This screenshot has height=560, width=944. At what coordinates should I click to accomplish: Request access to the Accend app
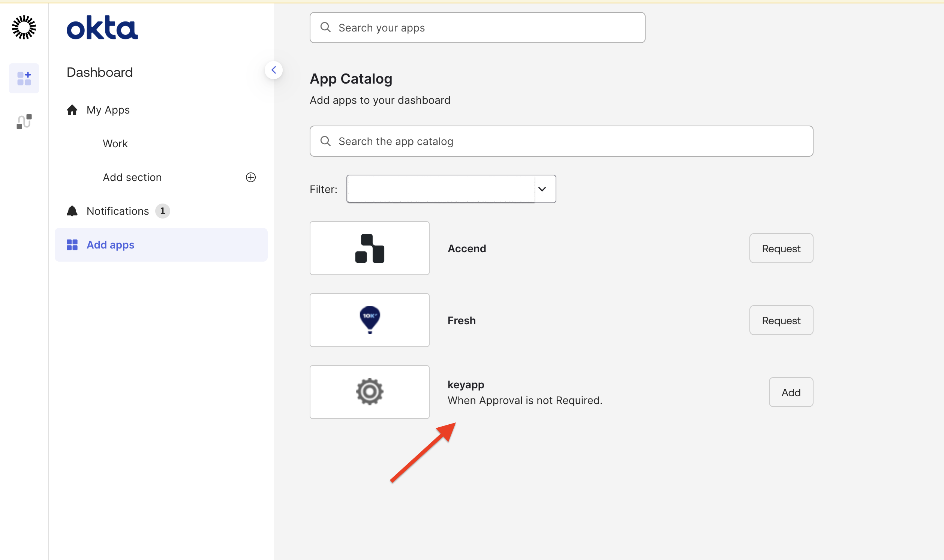coord(781,248)
